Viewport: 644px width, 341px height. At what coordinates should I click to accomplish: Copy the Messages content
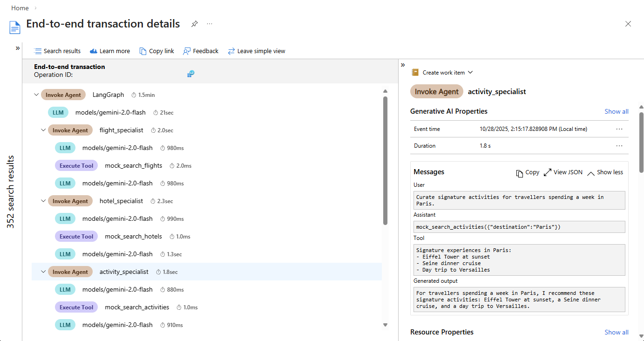pos(528,172)
